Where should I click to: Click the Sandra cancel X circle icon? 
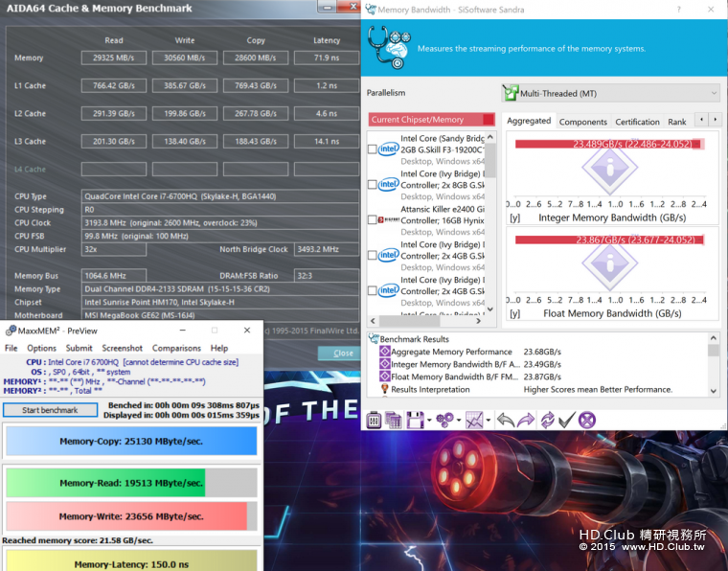(587, 421)
